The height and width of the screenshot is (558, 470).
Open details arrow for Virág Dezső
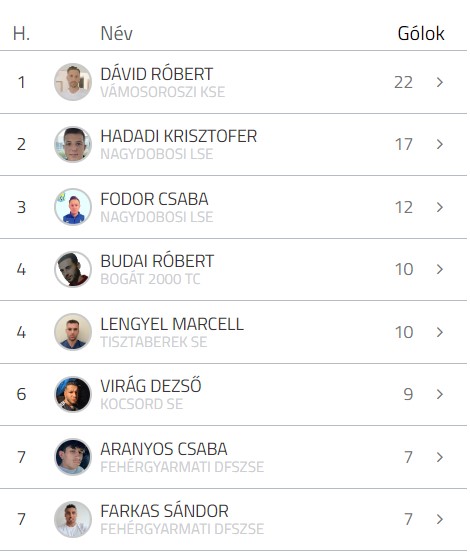pos(440,394)
